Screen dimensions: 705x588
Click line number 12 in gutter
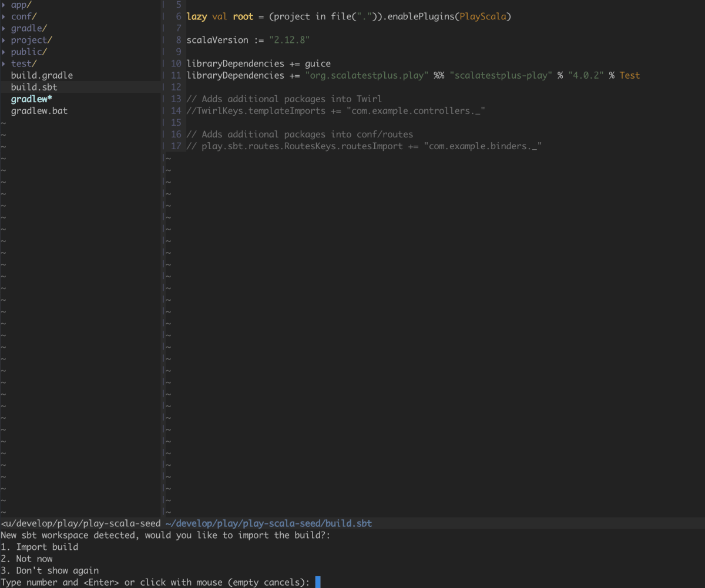(176, 87)
